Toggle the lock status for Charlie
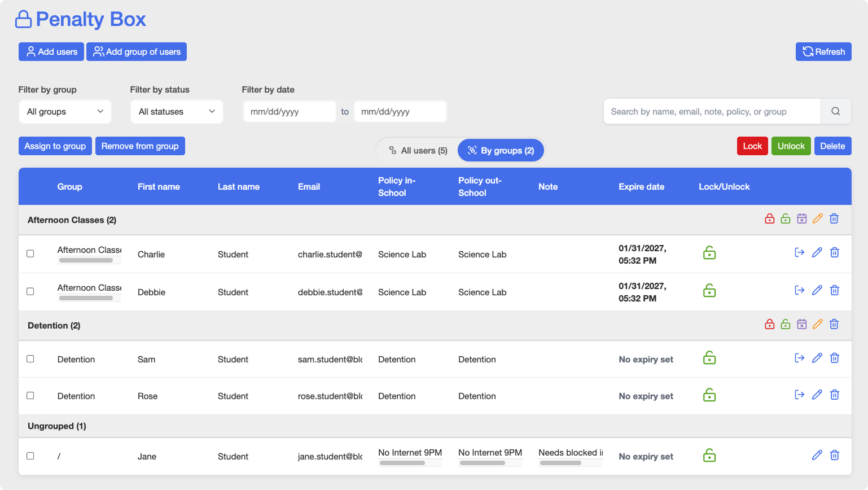868x490 pixels. (x=709, y=253)
